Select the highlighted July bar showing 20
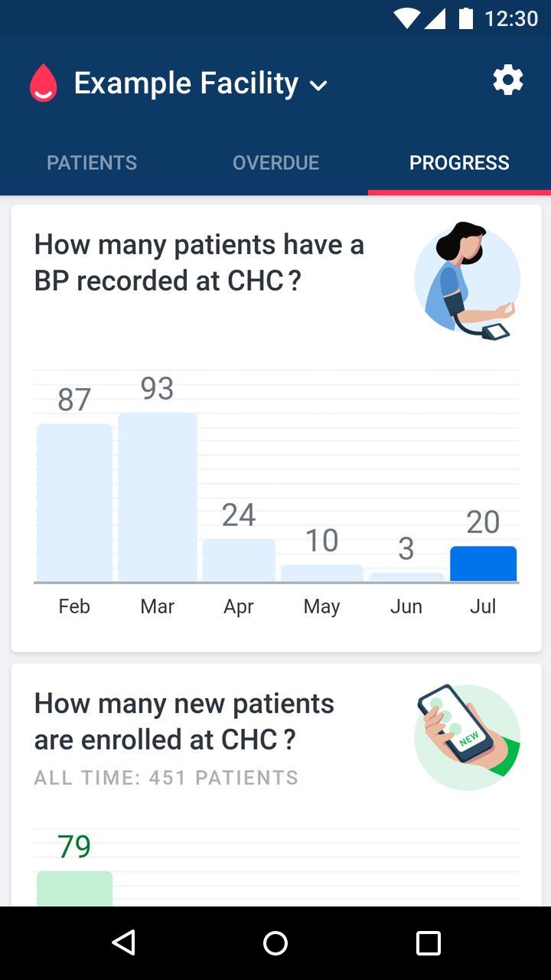 [x=483, y=563]
